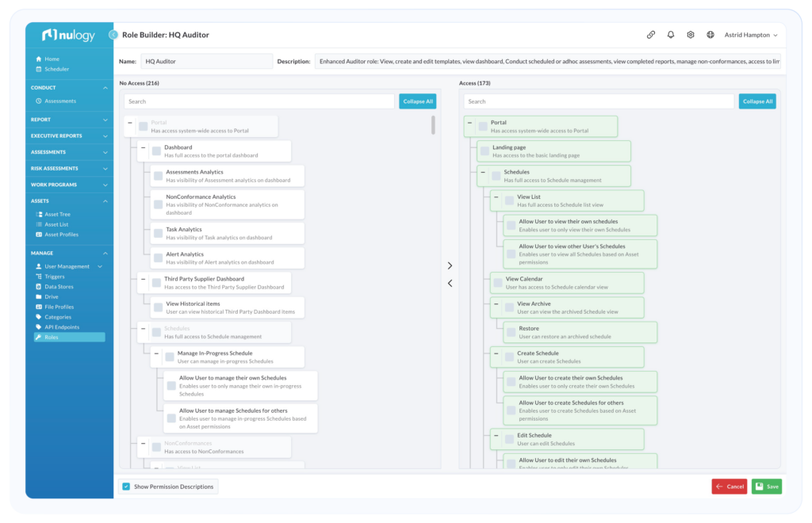
Task: Click the Asset List icon
Action: pos(39,224)
